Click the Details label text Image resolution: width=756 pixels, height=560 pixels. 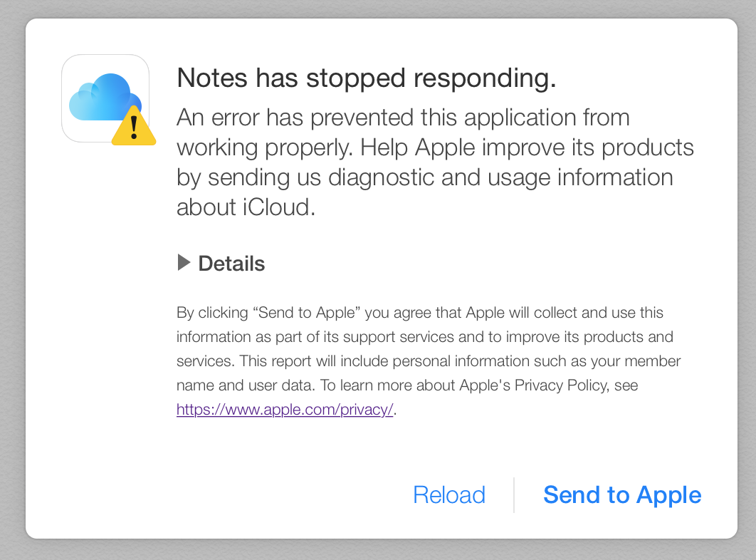(231, 264)
